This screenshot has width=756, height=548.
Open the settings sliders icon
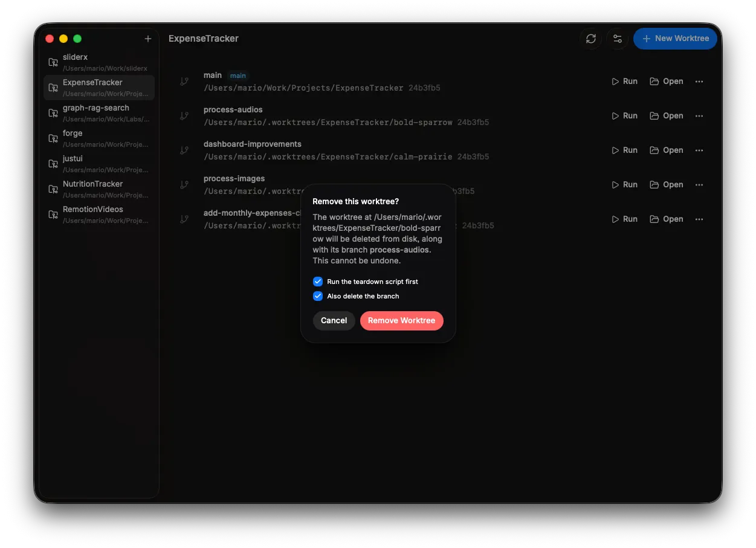tap(618, 39)
